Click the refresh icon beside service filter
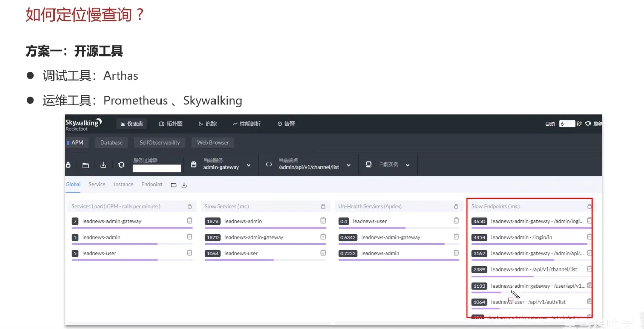644x329 pixels. [x=121, y=165]
